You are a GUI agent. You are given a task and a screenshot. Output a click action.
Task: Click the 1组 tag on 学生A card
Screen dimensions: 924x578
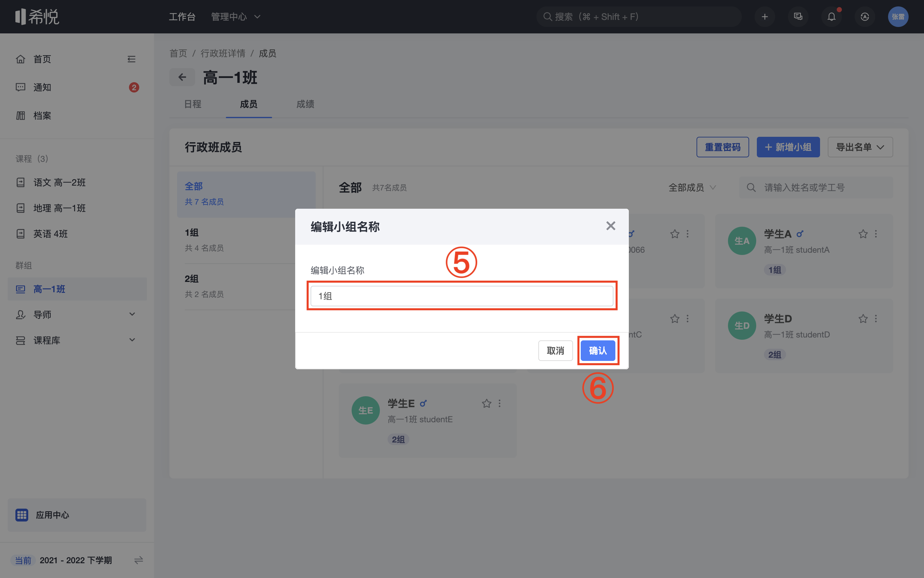[x=775, y=270]
